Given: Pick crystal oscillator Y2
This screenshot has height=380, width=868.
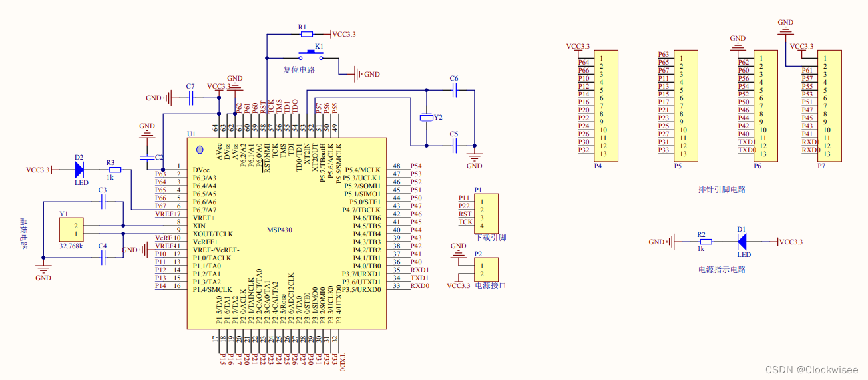Looking at the screenshot, I should [x=427, y=118].
